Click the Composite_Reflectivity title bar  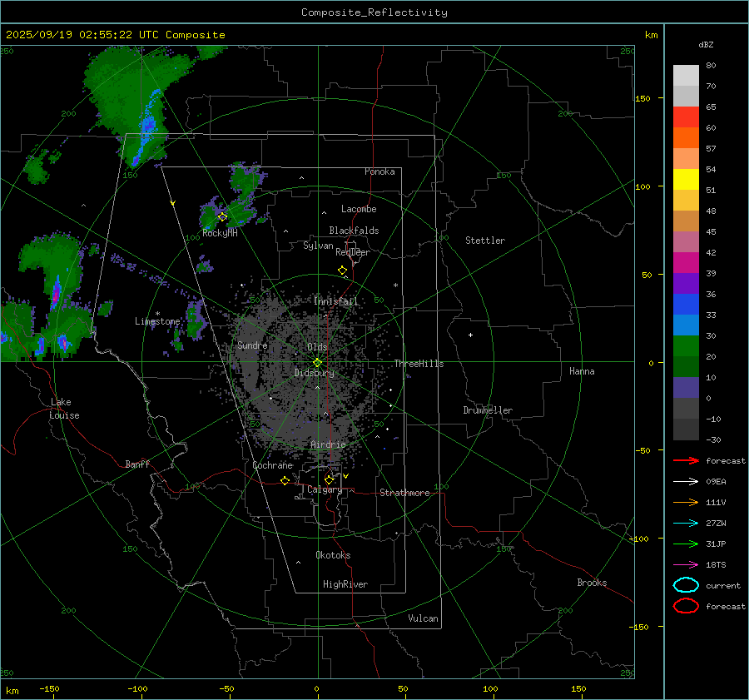tap(374, 12)
